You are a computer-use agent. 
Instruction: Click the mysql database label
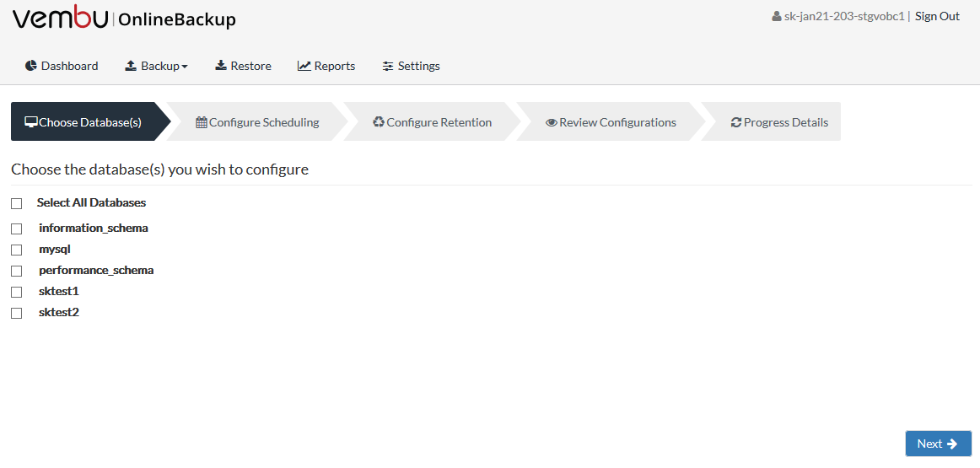click(x=55, y=250)
